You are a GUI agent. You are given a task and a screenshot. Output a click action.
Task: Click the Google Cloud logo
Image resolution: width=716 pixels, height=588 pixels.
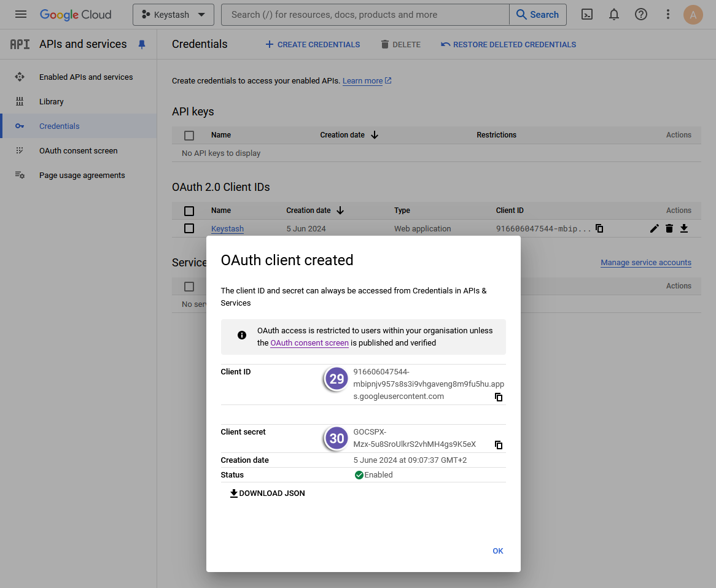click(x=76, y=15)
